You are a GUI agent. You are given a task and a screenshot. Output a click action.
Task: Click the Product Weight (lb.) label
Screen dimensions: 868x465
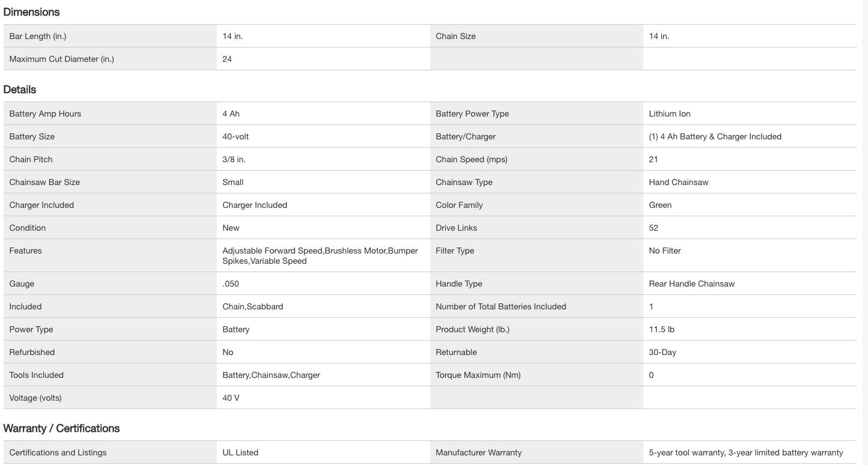coord(472,329)
